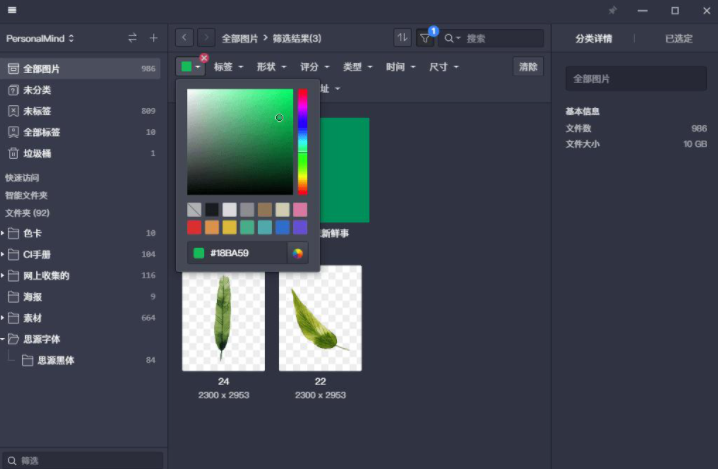Click the 垃圾桶 trash icon

13,153
